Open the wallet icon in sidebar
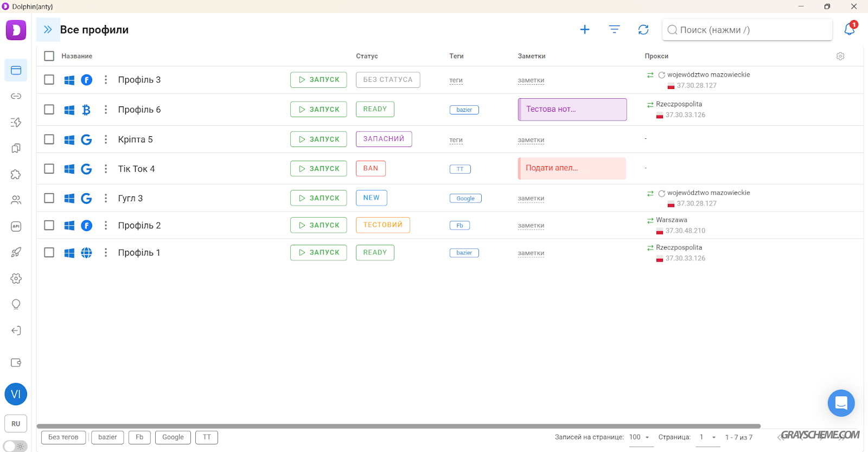 (16, 362)
